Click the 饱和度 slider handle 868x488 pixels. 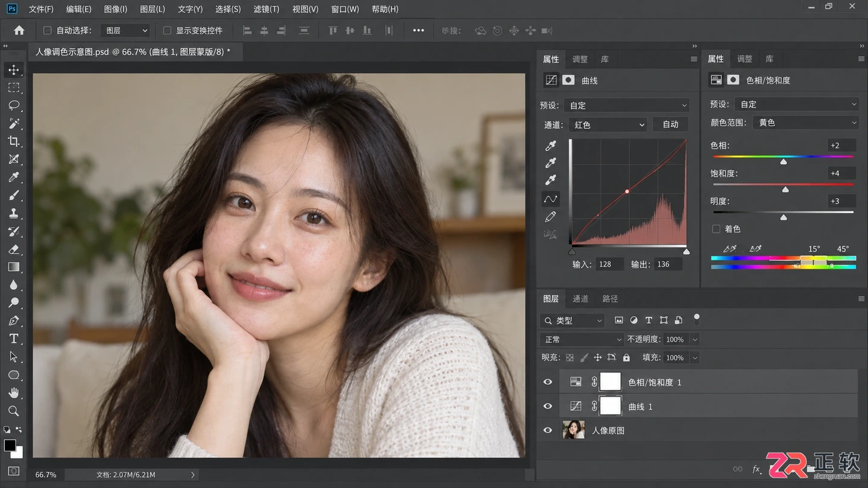(785, 189)
